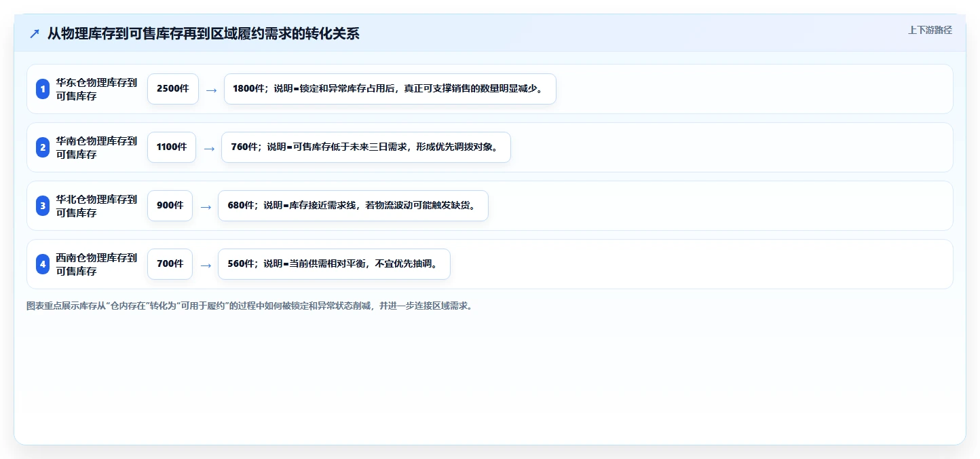Click the arrow icon beside the title
Image resolution: width=980 pixels, height=459 pixels.
(x=35, y=33)
